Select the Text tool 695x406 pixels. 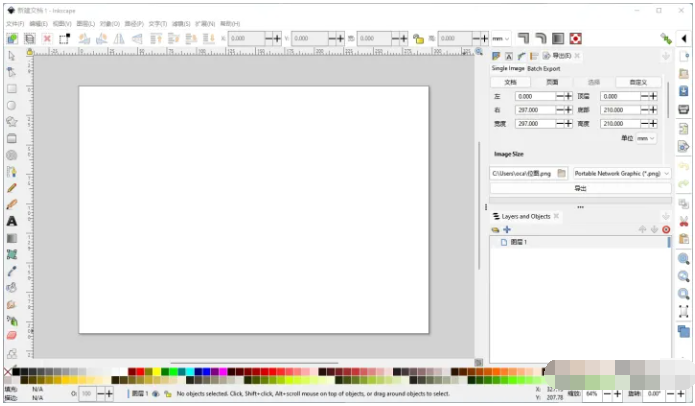(x=12, y=221)
